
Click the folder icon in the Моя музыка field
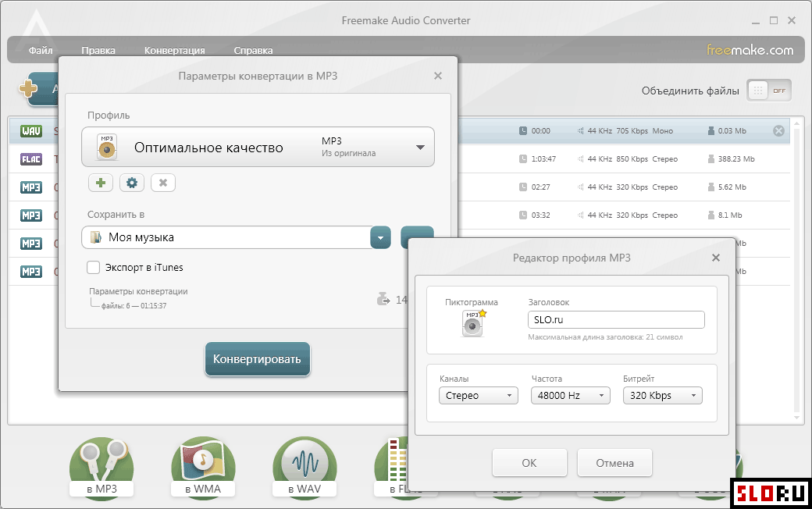coord(96,237)
